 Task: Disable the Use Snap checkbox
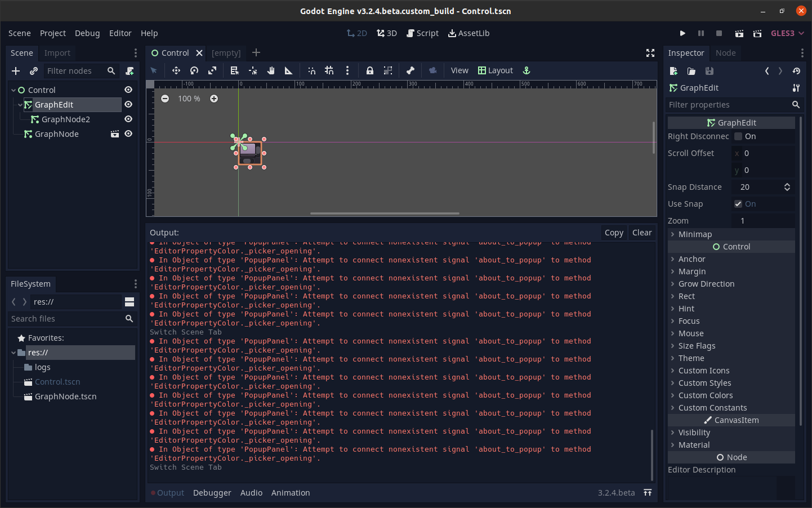[737, 204]
